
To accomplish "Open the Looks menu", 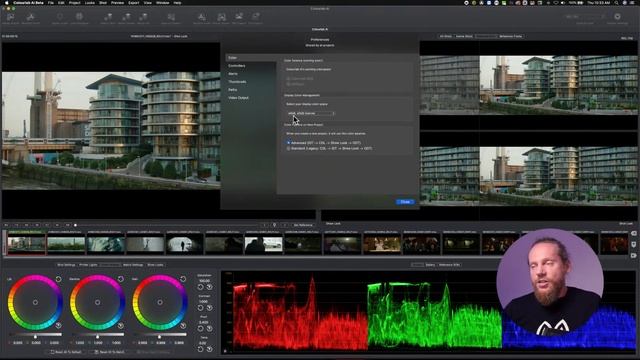I will pos(90,3).
